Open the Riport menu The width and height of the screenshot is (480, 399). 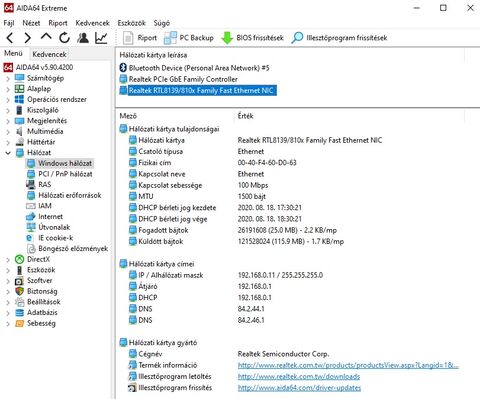tap(58, 23)
